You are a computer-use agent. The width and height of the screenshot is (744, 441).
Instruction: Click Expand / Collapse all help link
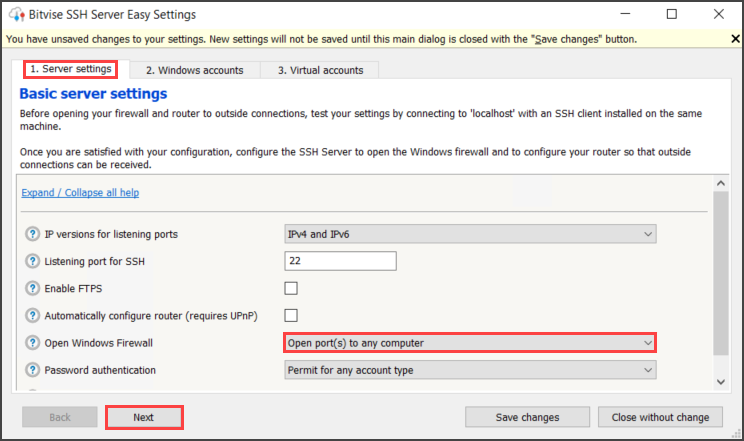(x=80, y=193)
